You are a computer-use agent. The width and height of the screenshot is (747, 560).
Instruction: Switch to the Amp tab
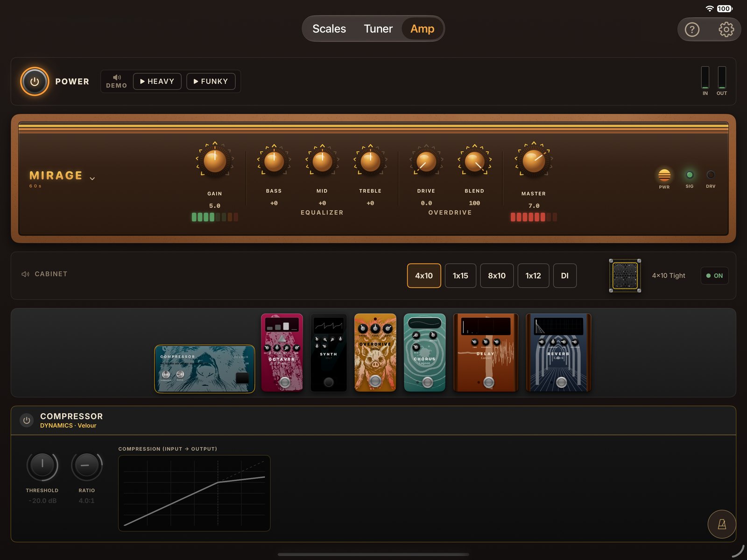tap(423, 29)
